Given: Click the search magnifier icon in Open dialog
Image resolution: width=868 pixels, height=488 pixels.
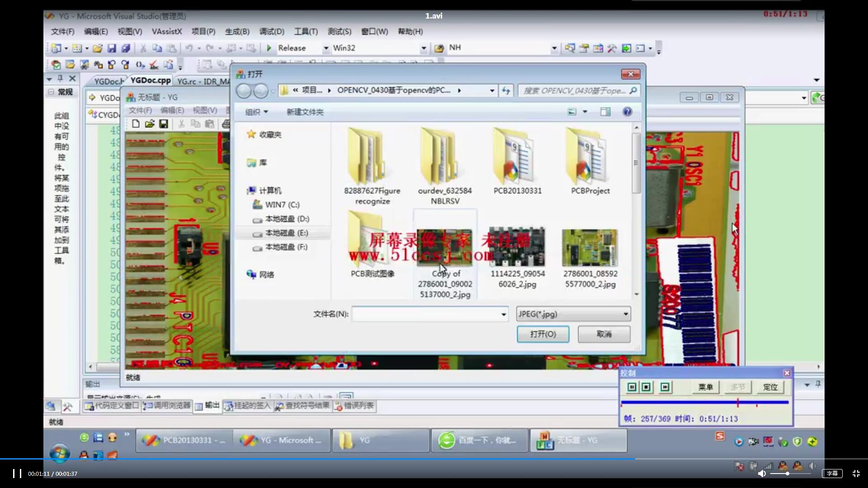Looking at the screenshot, I should 633,91.
